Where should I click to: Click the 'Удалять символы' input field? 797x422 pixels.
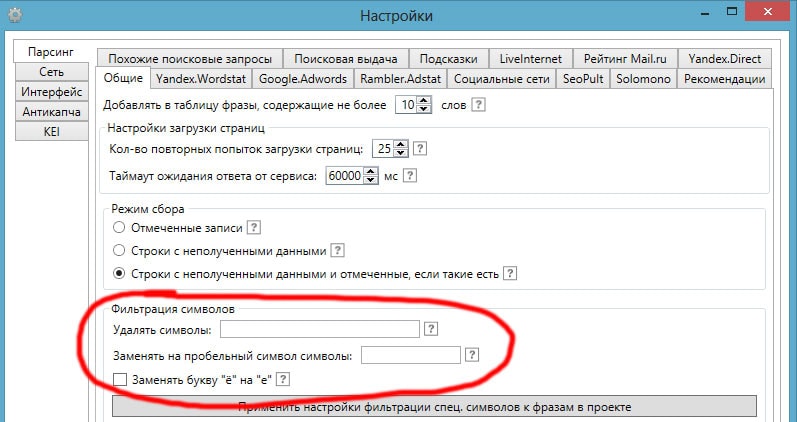[x=320, y=329]
